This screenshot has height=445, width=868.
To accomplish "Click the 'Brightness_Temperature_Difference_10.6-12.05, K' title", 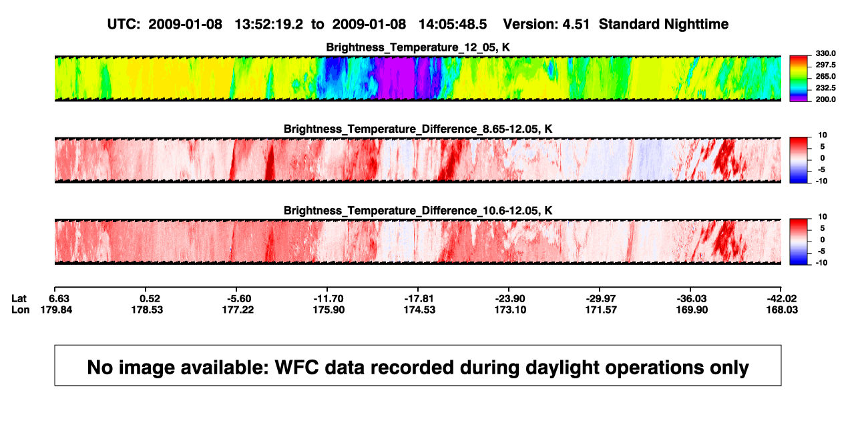I will click(419, 211).
